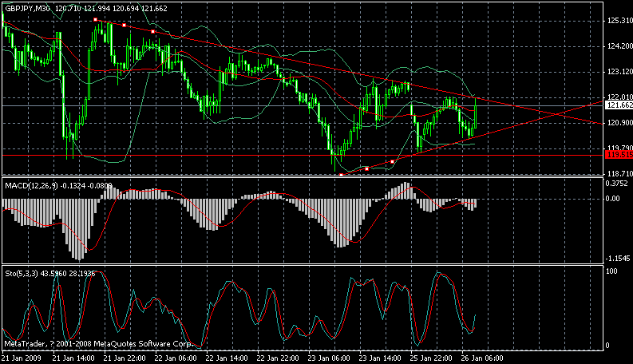Screen dimensions: 633x364
Task: Select the middle anchor of the descending trendline
Action: [x=124, y=26]
